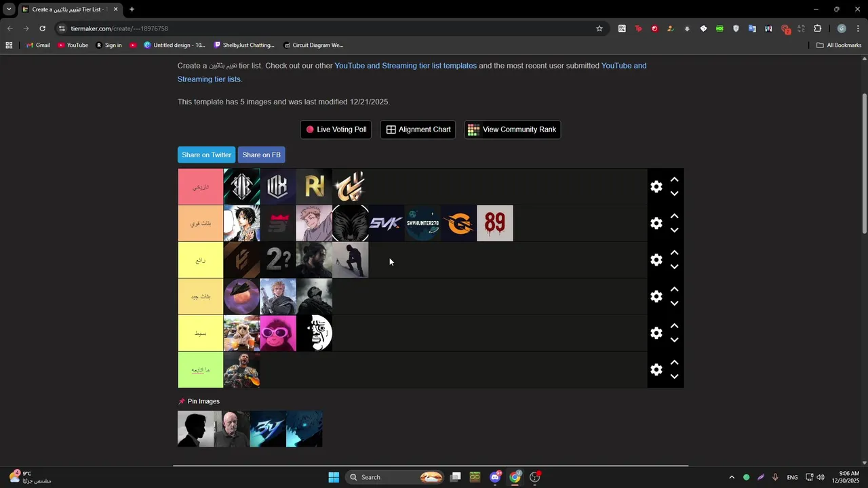Open the Chrome apps grid shortcut
Screen dimensions: 868x488
pyautogui.click(x=9, y=45)
